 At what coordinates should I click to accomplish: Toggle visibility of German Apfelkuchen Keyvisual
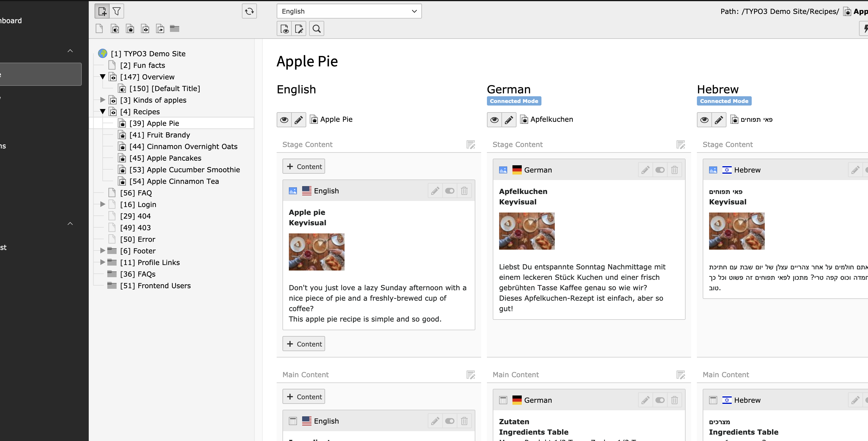(660, 170)
